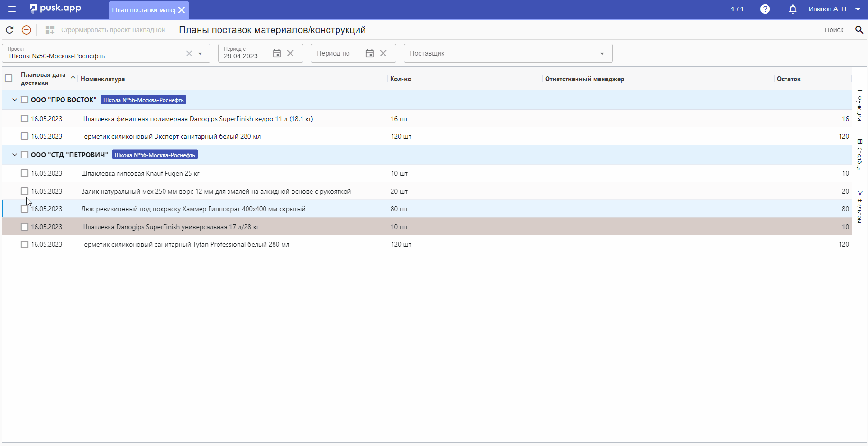Sort by Плановая дата доставки arrow
Screen dimensions: 868x446
(x=73, y=78)
